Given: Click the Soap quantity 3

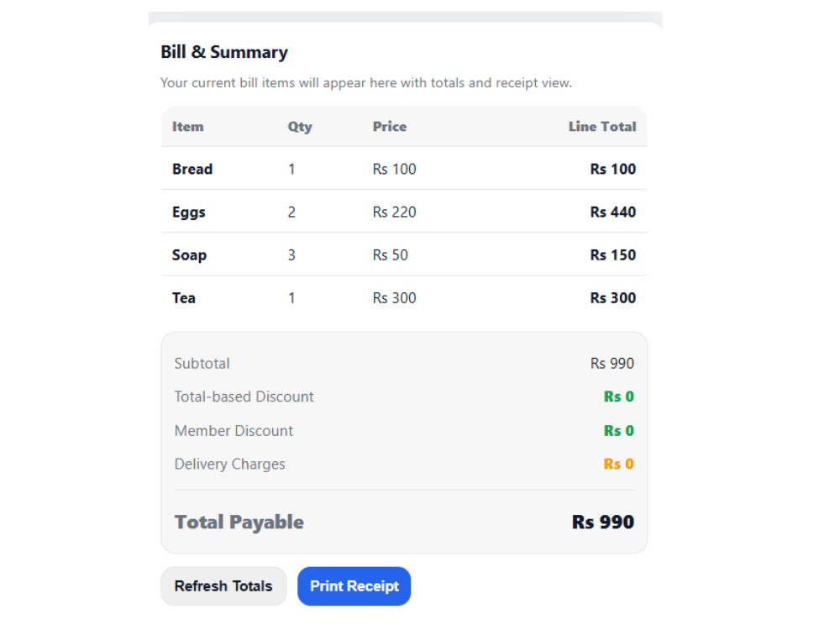Looking at the screenshot, I should pos(291,255).
